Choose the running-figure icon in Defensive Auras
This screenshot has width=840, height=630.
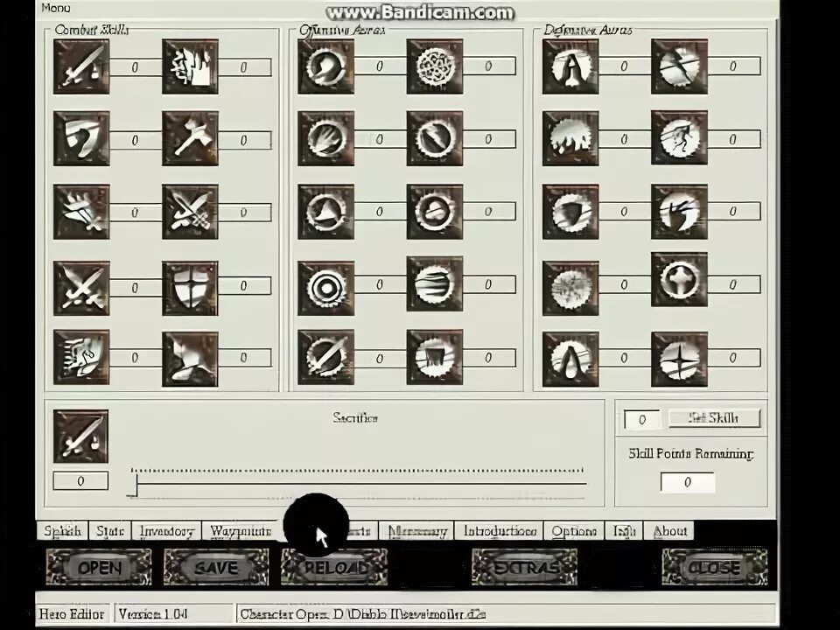pos(679,137)
